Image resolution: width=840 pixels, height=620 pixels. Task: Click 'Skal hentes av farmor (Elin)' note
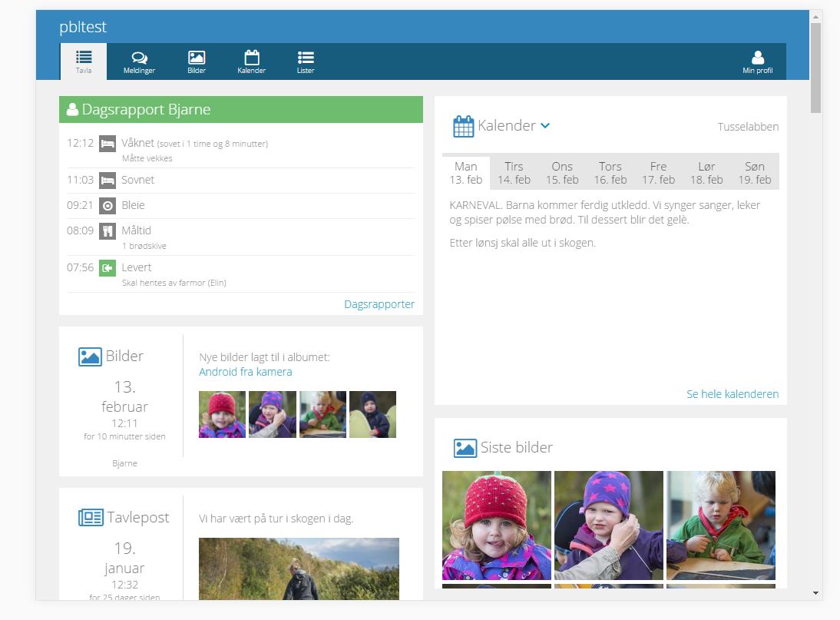[x=174, y=283]
